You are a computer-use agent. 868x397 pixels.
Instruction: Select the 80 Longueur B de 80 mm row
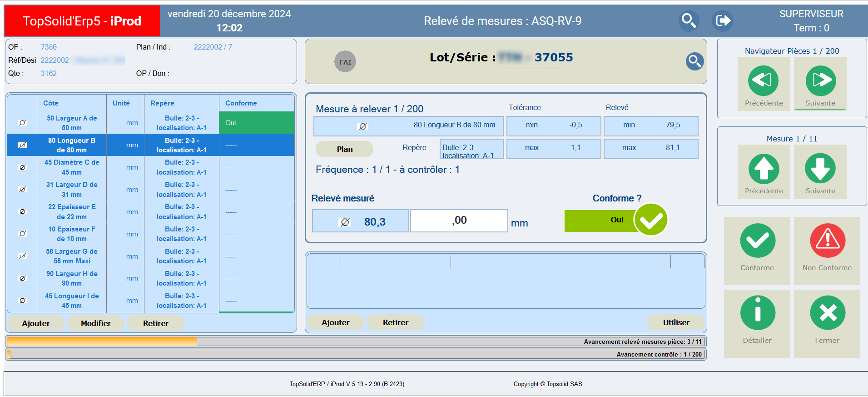[151, 145]
